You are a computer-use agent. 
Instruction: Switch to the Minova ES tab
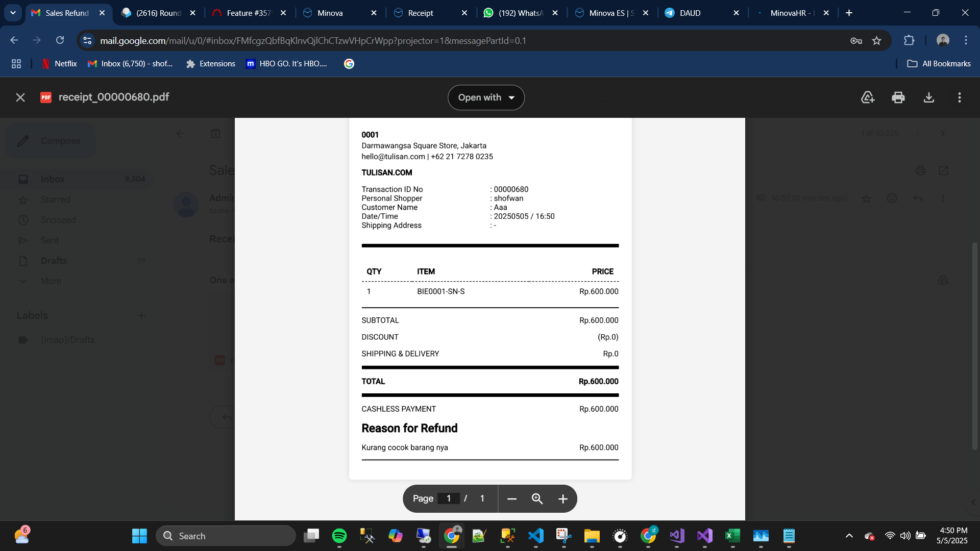[x=611, y=13]
